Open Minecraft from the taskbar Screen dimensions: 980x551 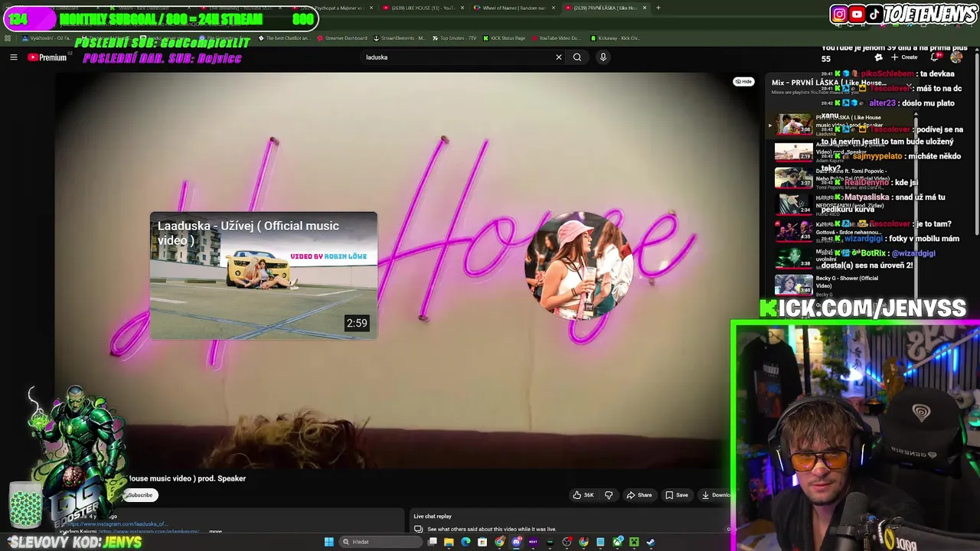coord(634,542)
